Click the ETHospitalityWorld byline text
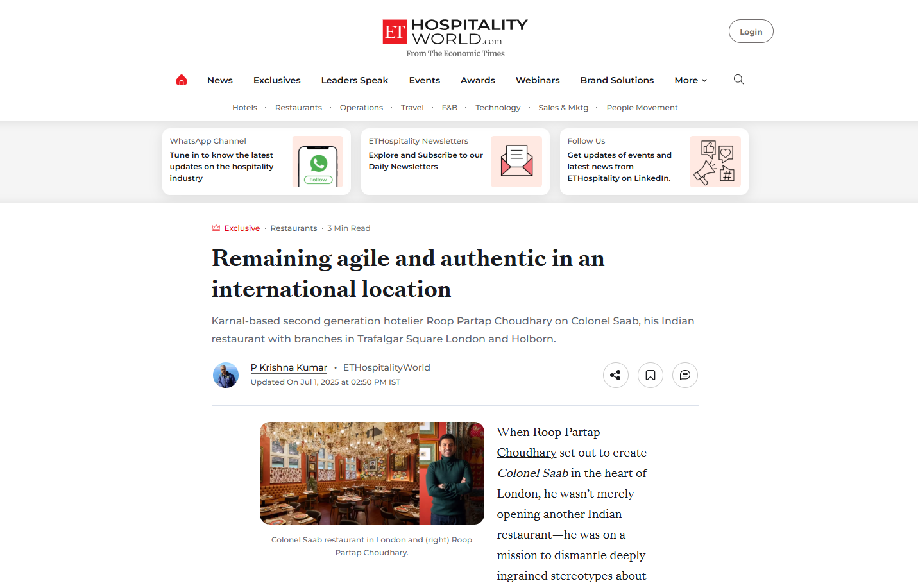This screenshot has width=918, height=588. point(387,367)
